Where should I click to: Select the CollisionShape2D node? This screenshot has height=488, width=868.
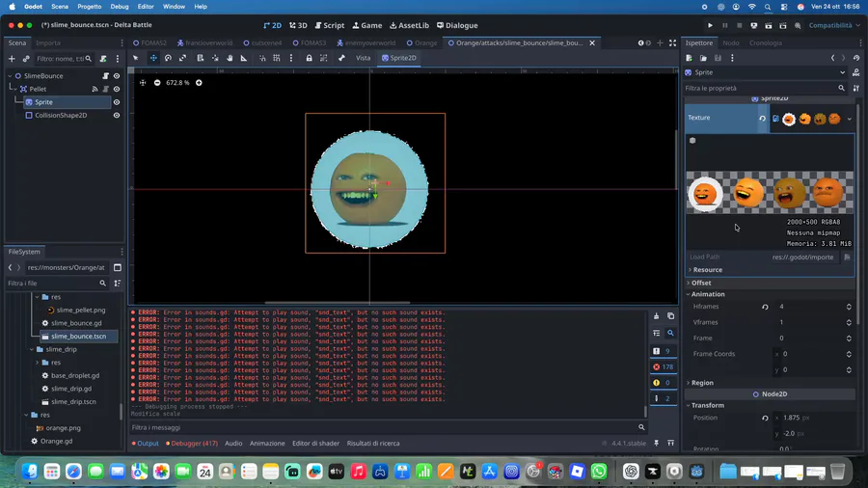point(61,116)
